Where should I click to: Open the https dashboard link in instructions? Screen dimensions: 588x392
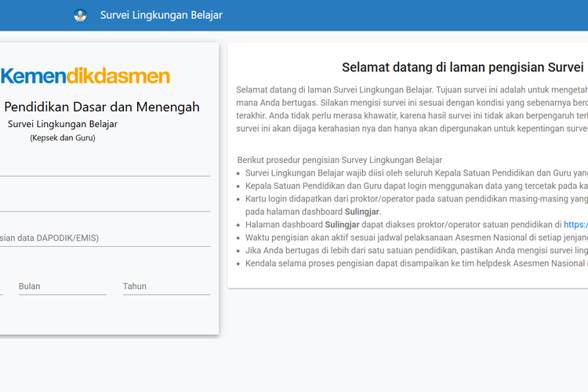pyautogui.click(x=575, y=224)
